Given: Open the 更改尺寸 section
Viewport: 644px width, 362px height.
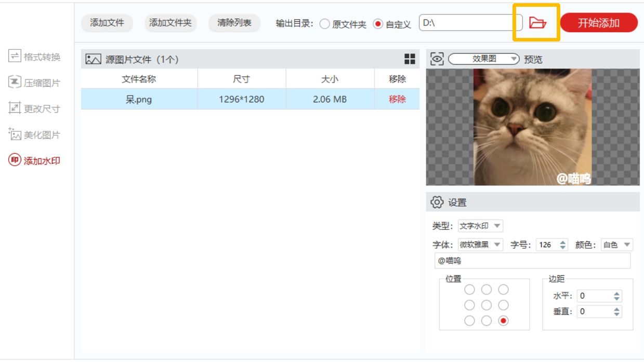Looking at the screenshot, I should [x=34, y=109].
